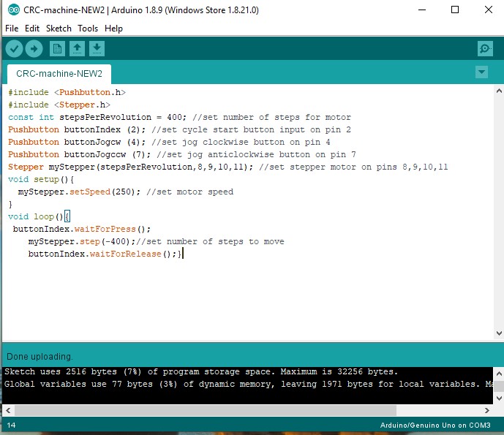Image resolution: width=504 pixels, height=435 pixels.
Task: Create a new sketch with New icon
Action: [57, 49]
